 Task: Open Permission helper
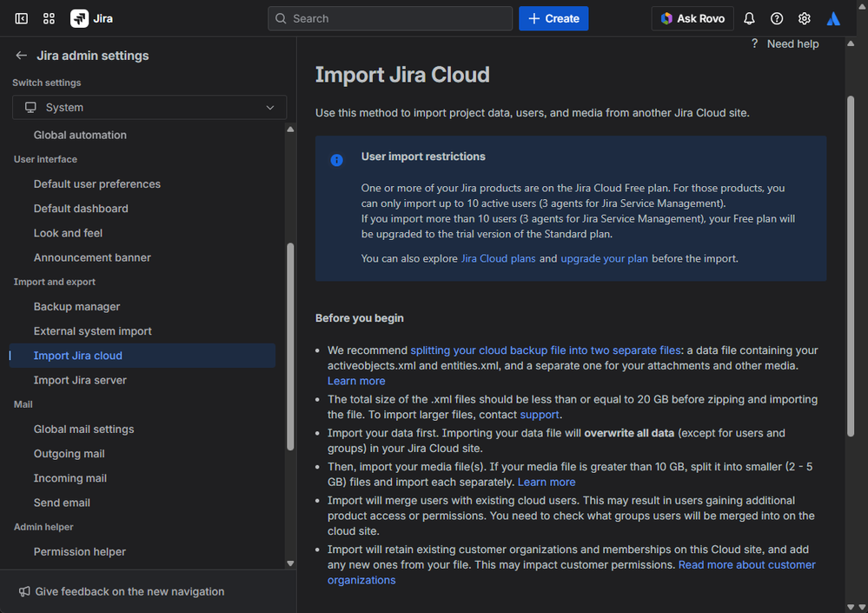coord(80,552)
